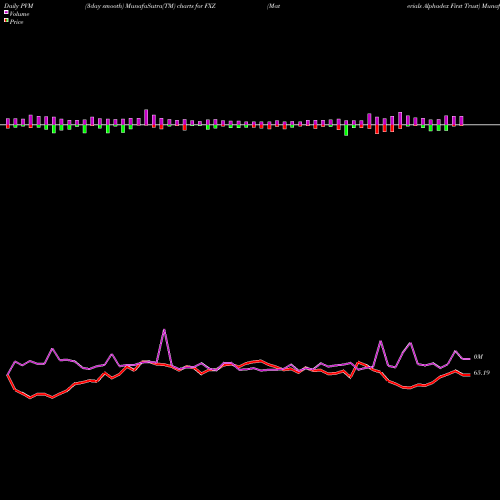Viewport: 500px width, 500px height.
Task: Click the tallest peak of the magenta volume line
Action: coord(164,330)
